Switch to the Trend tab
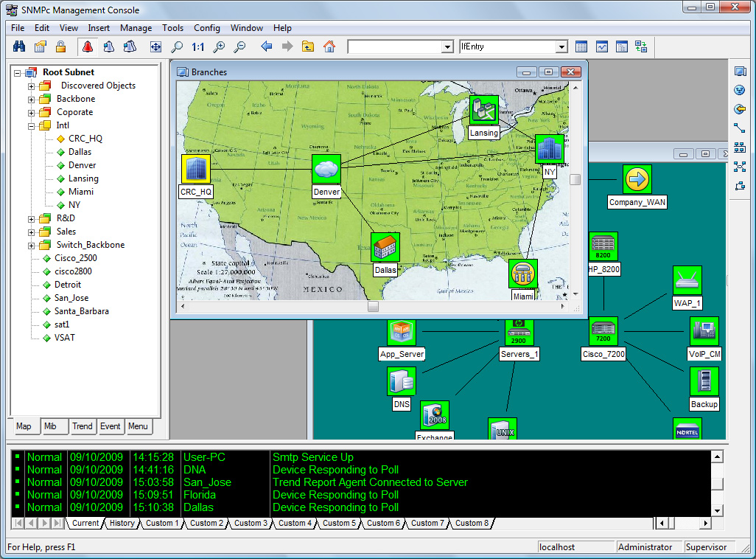The width and height of the screenshot is (756, 559). (x=82, y=426)
